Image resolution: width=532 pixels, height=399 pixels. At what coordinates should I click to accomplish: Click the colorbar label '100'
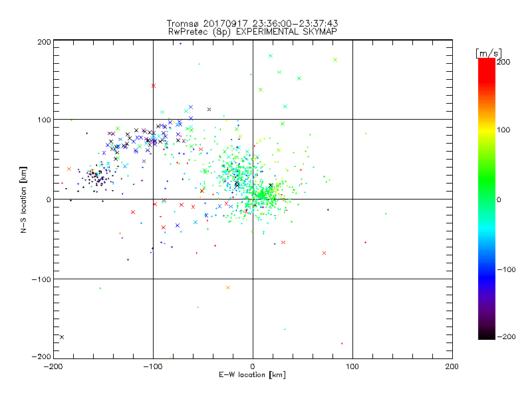coord(503,130)
